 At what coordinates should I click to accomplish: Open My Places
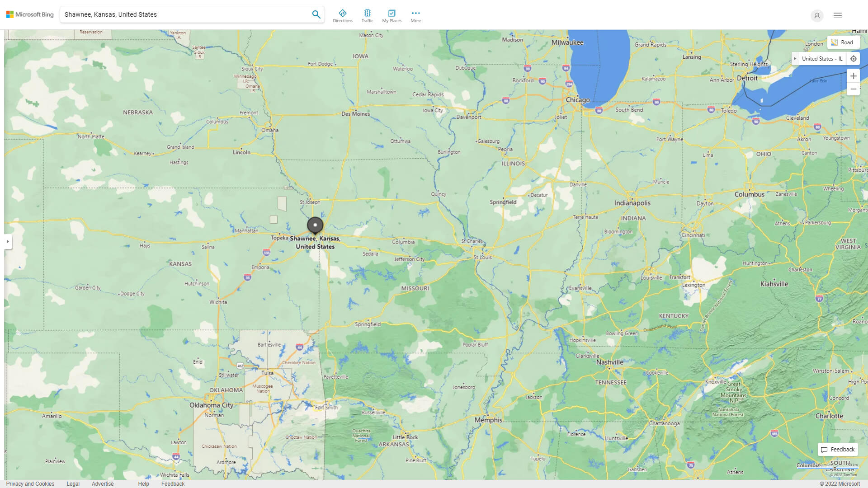coord(392,14)
